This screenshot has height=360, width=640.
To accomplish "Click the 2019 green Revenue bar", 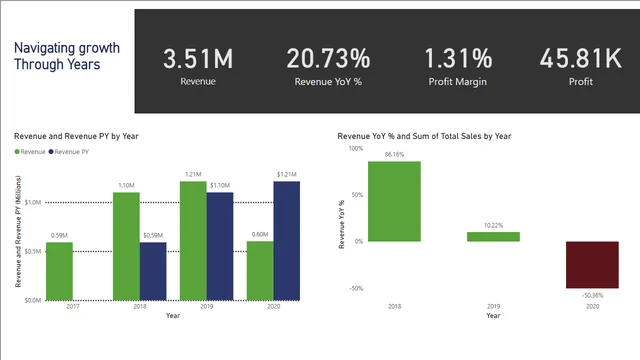I will (193, 241).
